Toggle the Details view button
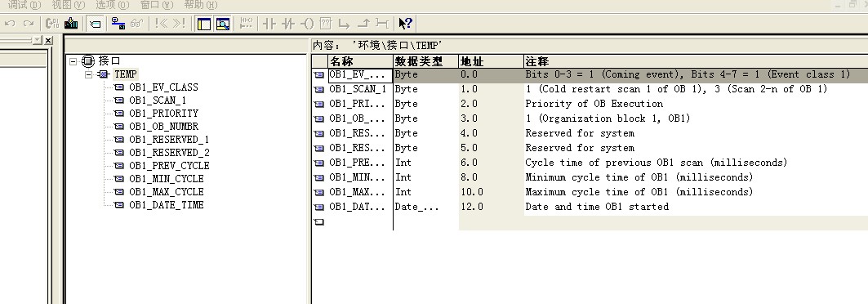This screenshot has height=304, width=868. tap(223, 23)
